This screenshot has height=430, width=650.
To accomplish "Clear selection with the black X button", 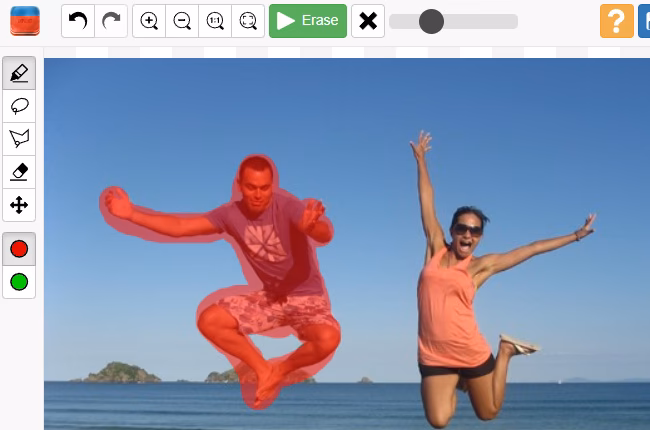I will click(368, 21).
